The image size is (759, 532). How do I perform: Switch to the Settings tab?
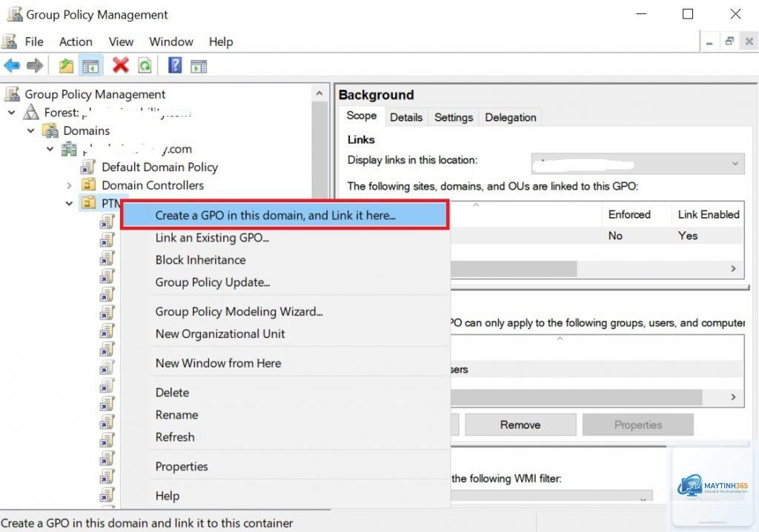[454, 117]
